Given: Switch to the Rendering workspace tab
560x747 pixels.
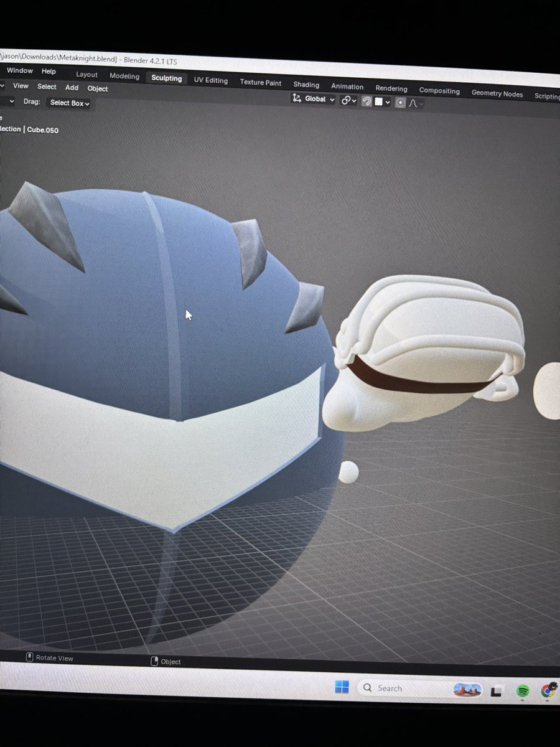Looking at the screenshot, I should (391, 88).
